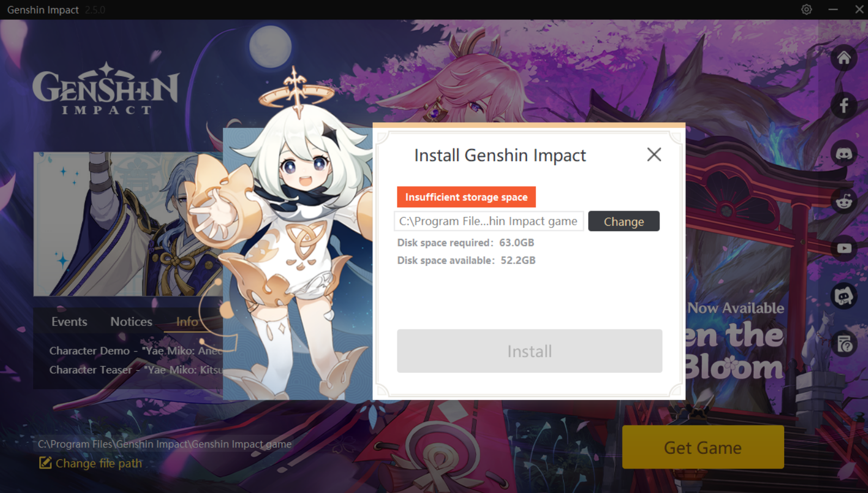Screen dimensions: 868x493
Task: Open the Facebook icon in sidebar
Action: coord(844,106)
